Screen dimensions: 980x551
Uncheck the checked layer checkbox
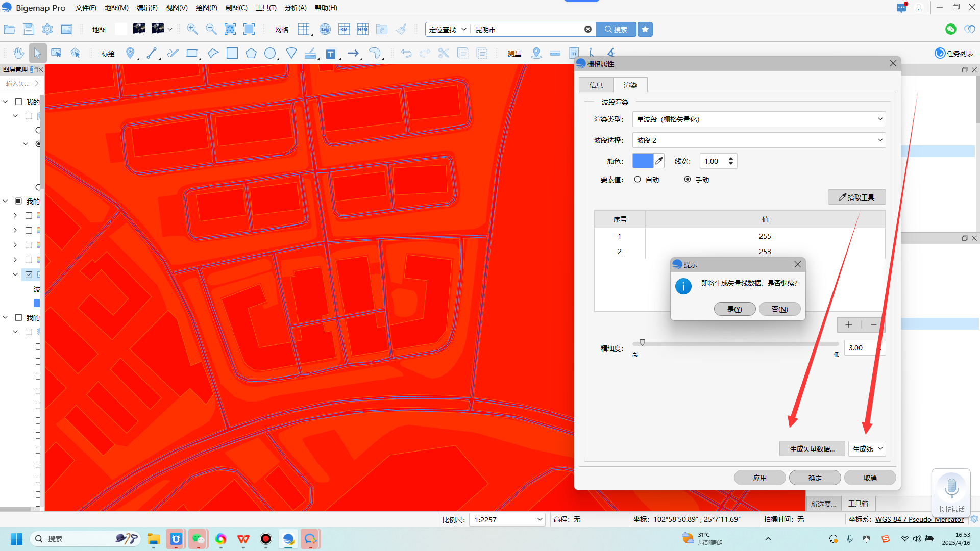29,274
